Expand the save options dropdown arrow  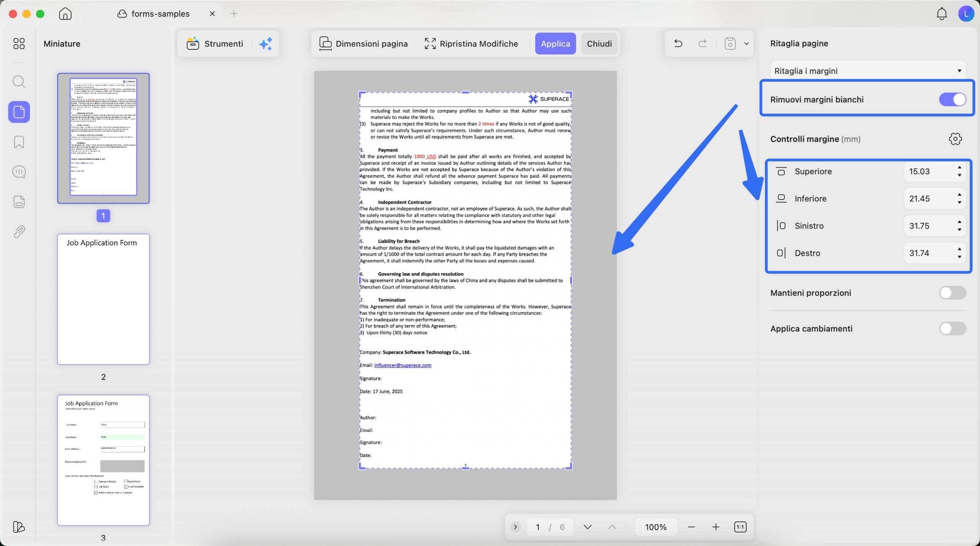point(746,44)
